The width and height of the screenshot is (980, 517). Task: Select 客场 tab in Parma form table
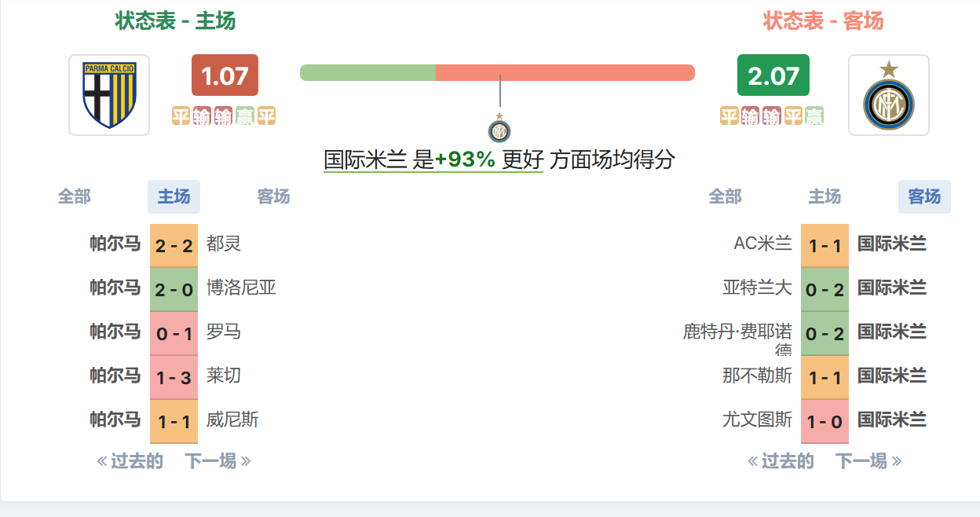(273, 196)
